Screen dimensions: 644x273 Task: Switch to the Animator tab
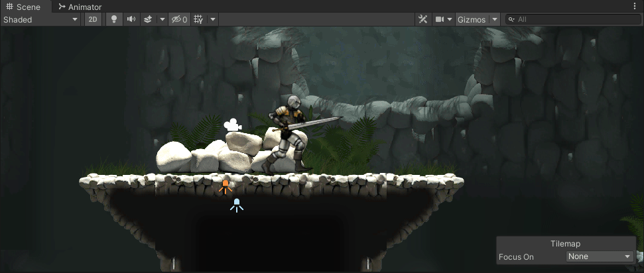point(80,7)
